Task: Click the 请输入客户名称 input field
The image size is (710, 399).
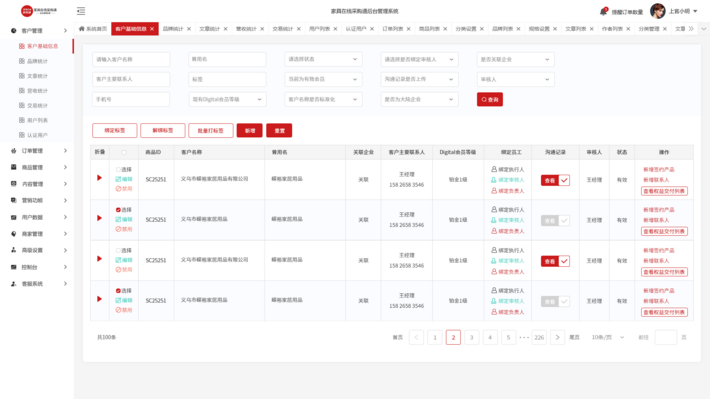Action: click(x=131, y=59)
